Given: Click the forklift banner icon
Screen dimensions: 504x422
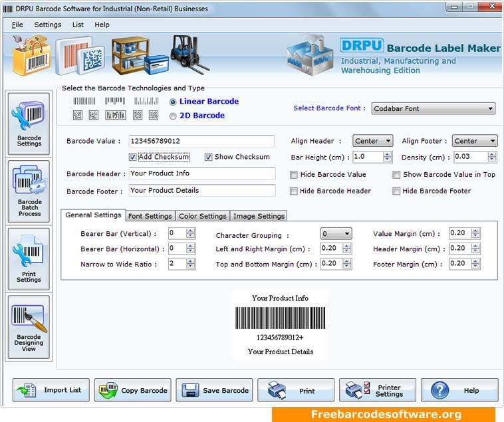Looking at the screenshot, I should click(x=189, y=54).
